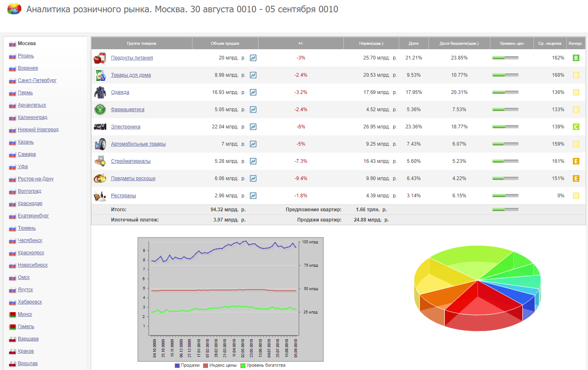Screen dimensions: 588x370
Task: Open the Фармацевтика product group link
Action: 128,110
